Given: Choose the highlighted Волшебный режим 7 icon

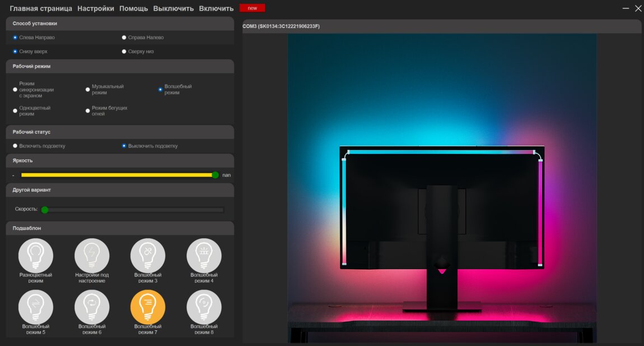Looking at the screenshot, I should 148,307.
